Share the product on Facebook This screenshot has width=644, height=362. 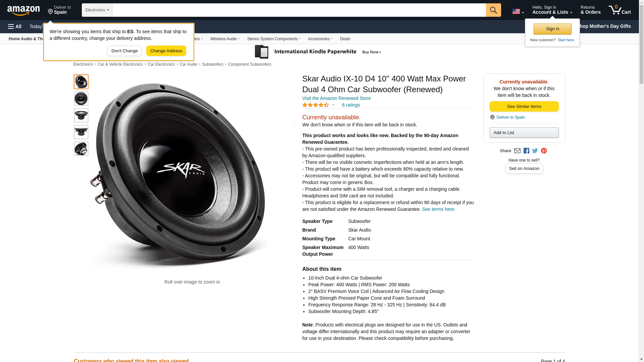point(526,151)
